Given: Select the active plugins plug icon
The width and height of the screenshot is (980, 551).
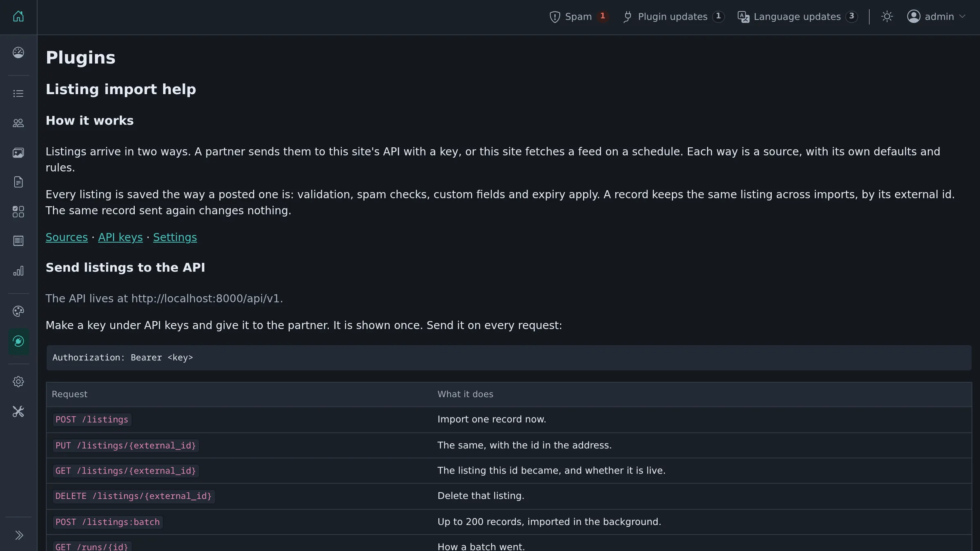Looking at the screenshot, I should pos(18,341).
